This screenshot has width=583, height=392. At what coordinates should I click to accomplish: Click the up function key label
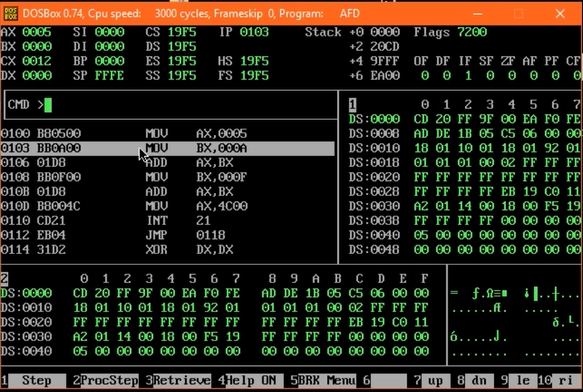point(435,380)
